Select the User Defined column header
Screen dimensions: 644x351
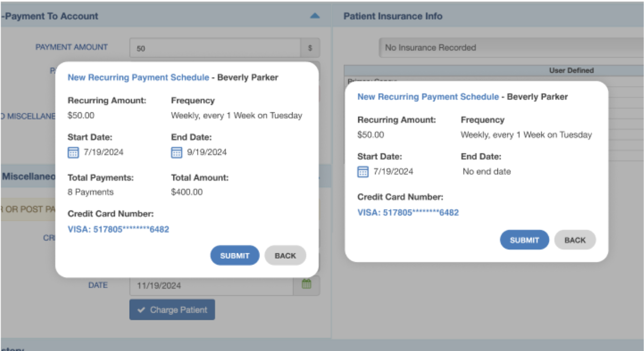(x=571, y=70)
